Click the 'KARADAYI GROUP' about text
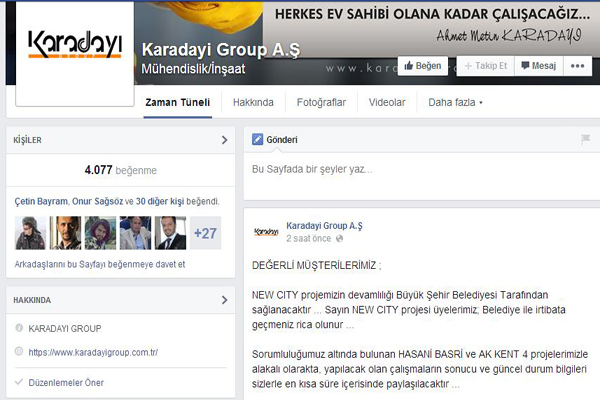Image resolution: width=600 pixels, height=400 pixels. tap(65, 328)
